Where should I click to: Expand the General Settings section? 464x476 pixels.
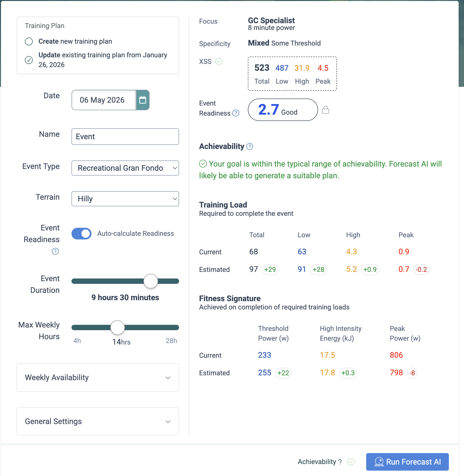98,421
